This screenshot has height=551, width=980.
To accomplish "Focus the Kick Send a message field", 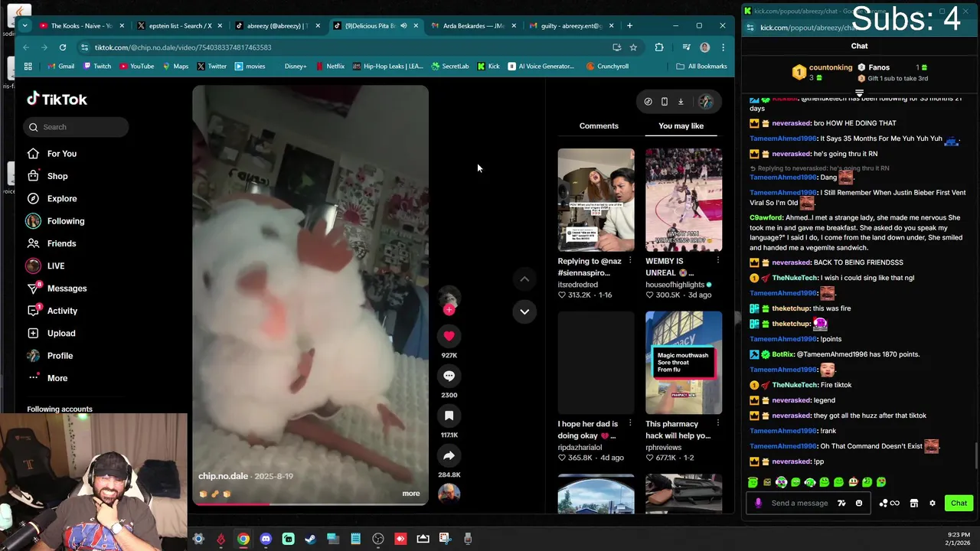I will pos(799,503).
